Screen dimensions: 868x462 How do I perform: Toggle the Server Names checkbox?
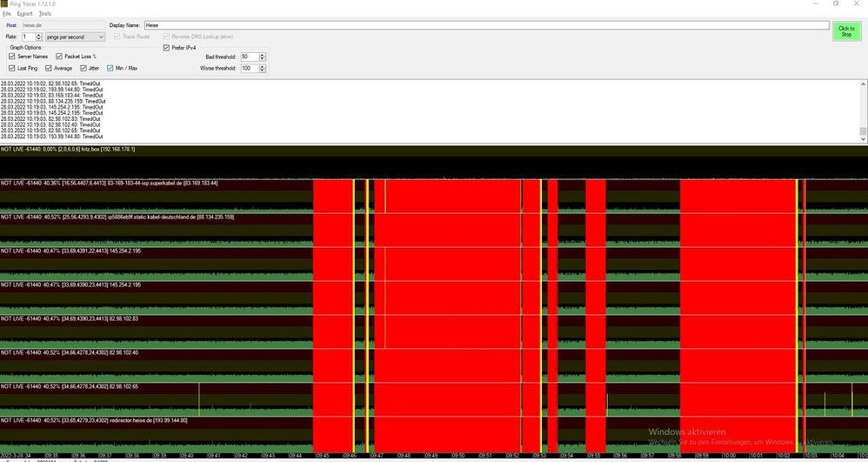click(x=28, y=57)
